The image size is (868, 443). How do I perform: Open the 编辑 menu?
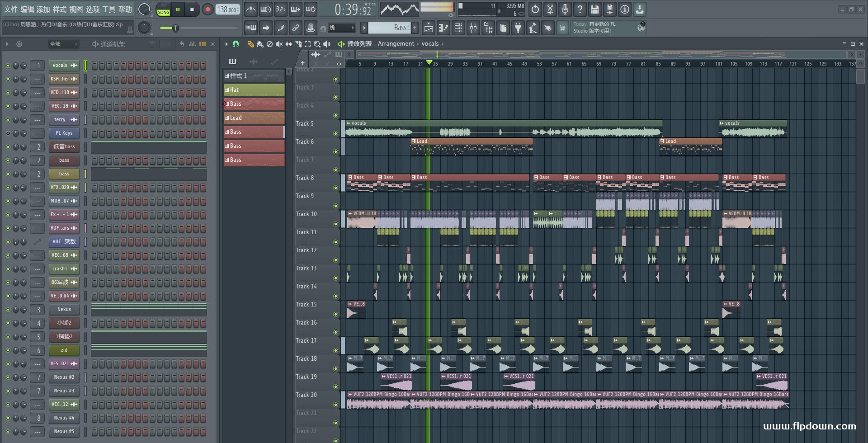pyautogui.click(x=27, y=9)
